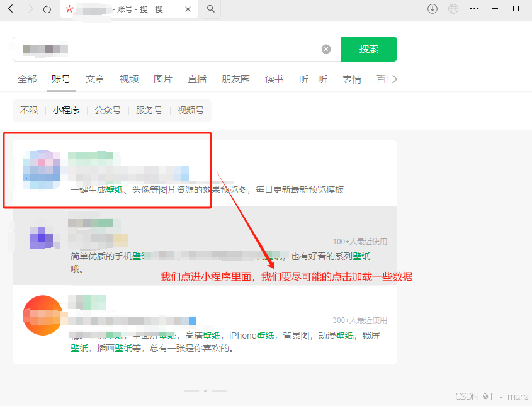Image resolution: width=532 pixels, height=406 pixels.
Task: Open the 朋友圈 tab
Action: [x=236, y=79]
